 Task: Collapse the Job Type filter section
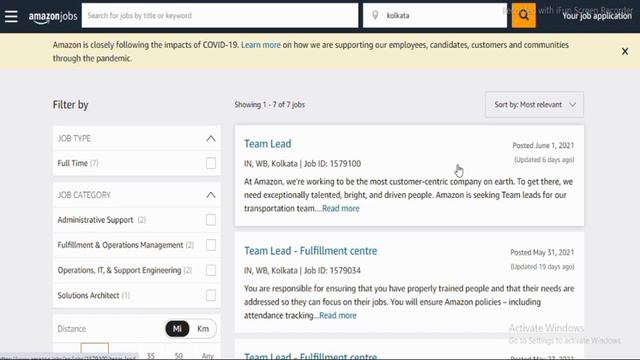click(x=211, y=138)
